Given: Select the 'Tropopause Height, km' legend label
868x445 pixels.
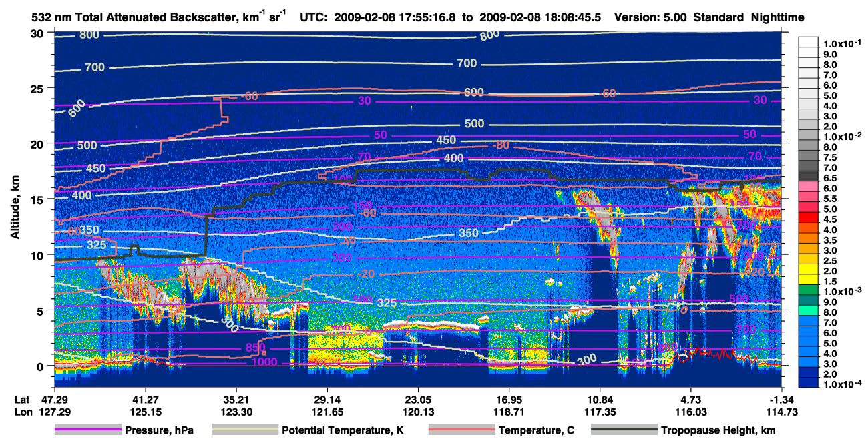Looking at the screenshot, I should tap(718, 430).
